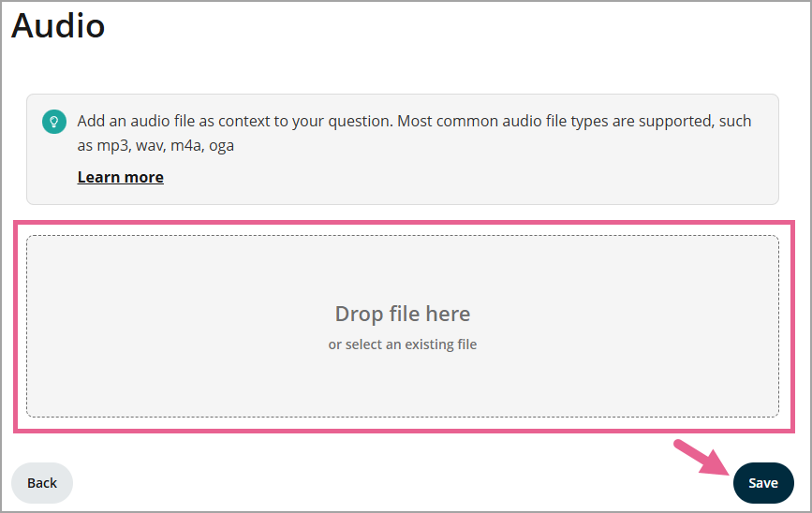Viewport: 812px width, 513px height.
Task: Open the Learn more link
Action: click(x=120, y=177)
